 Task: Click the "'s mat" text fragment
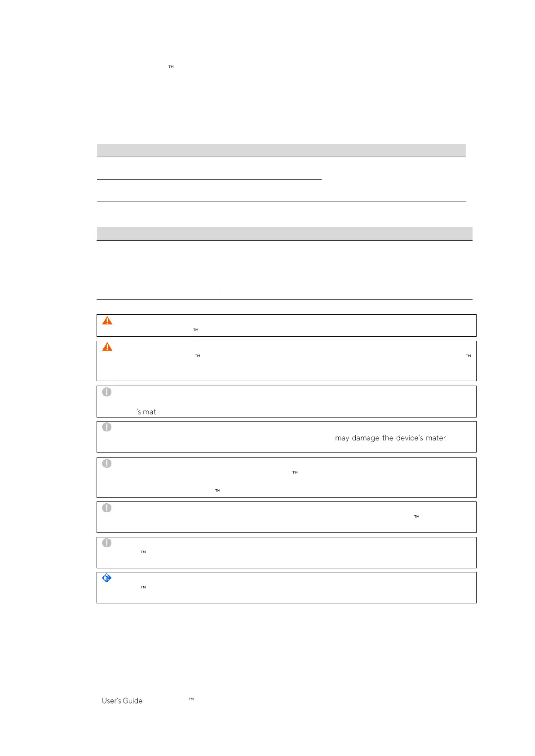tap(146, 412)
